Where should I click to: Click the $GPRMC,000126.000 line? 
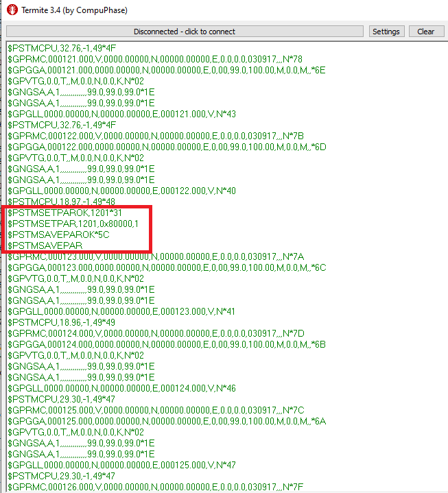pos(156,487)
